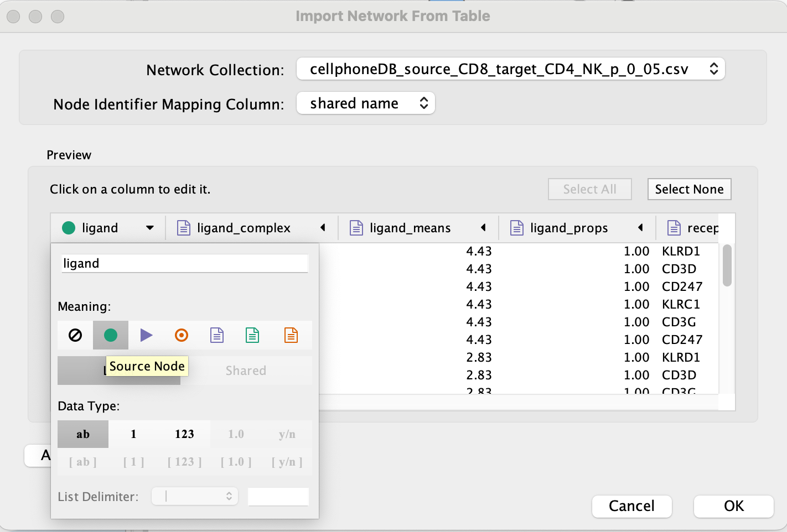Select the orange Target Node Attribute icon

[291, 335]
